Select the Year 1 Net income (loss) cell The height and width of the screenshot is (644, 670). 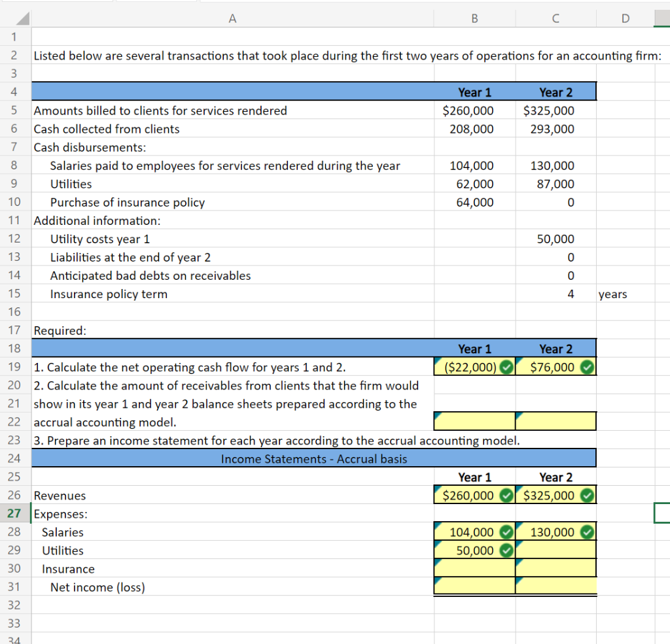click(474, 586)
